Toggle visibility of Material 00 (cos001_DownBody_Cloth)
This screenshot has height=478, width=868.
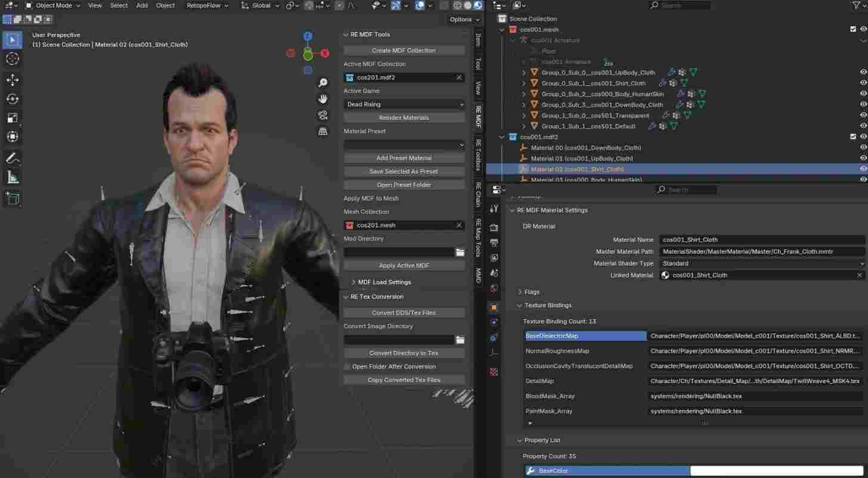(x=863, y=147)
